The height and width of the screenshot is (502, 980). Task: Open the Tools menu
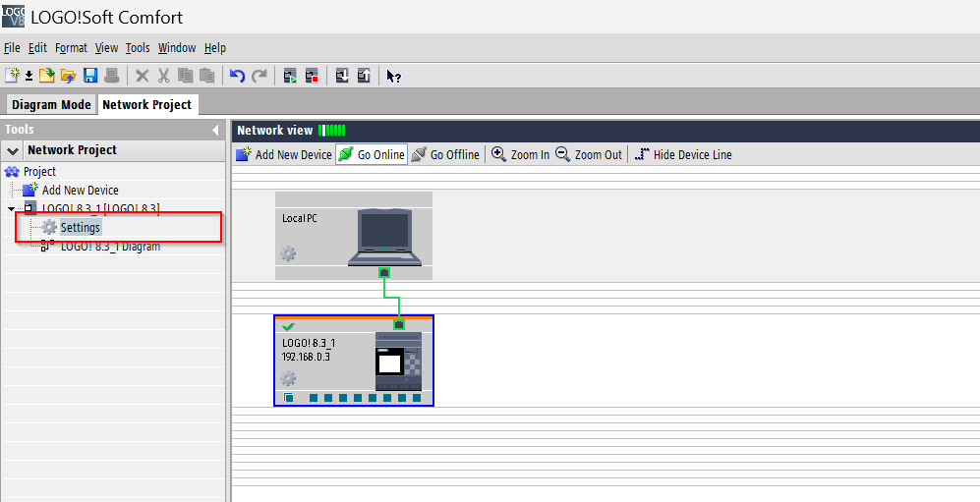click(138, 47)
